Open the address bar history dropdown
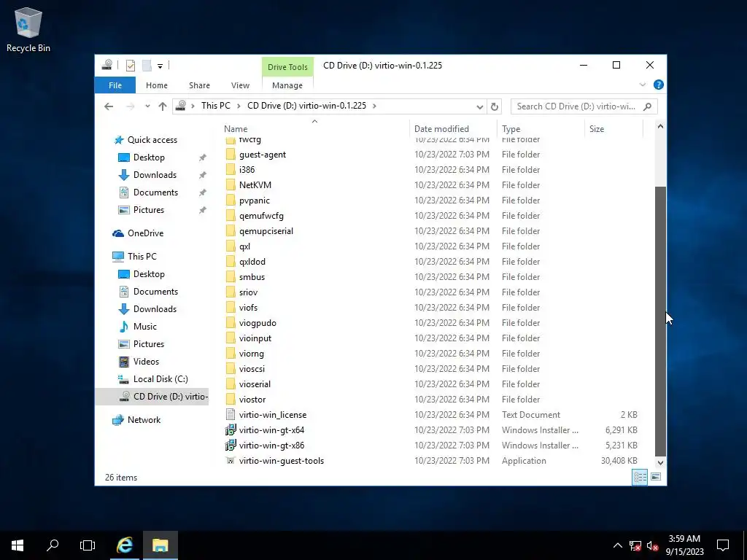The height and width of the screenshot is (560, 747). point(480,106)
